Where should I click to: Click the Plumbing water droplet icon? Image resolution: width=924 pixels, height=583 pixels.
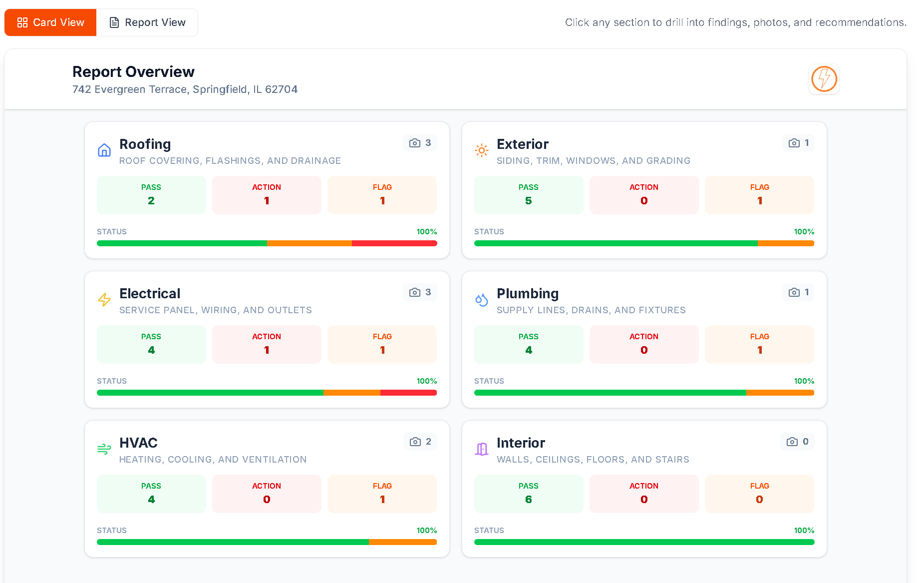pyautogui.click(x=482, y=299)
